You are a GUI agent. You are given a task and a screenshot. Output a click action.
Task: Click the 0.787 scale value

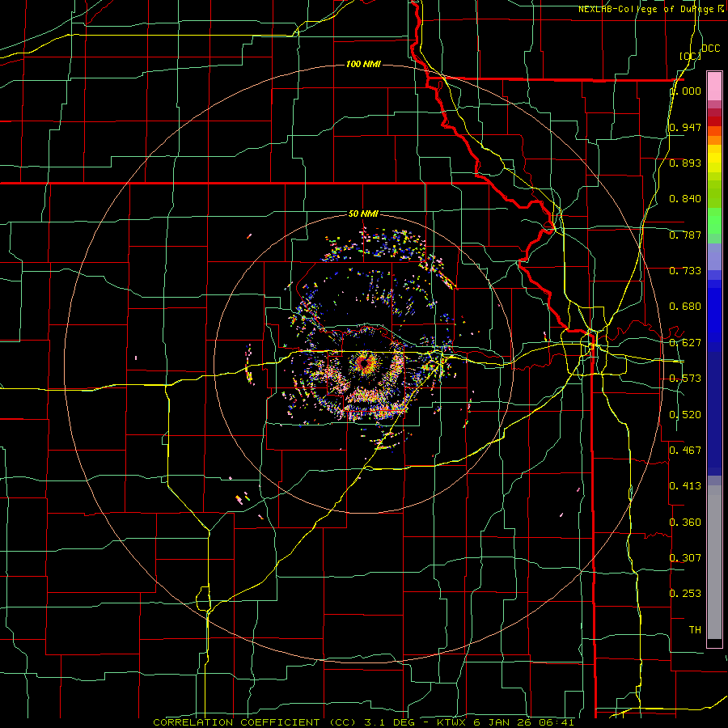point(685,235)
